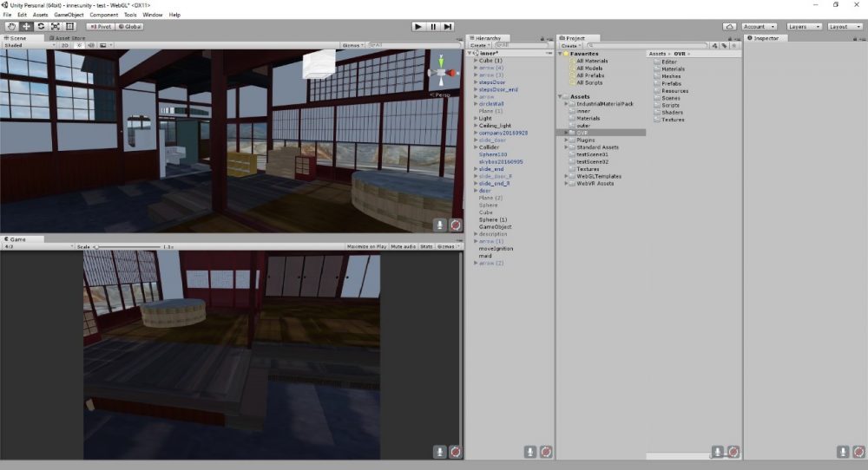
Task: Open the GameObject menu
Action: (69, 15)
